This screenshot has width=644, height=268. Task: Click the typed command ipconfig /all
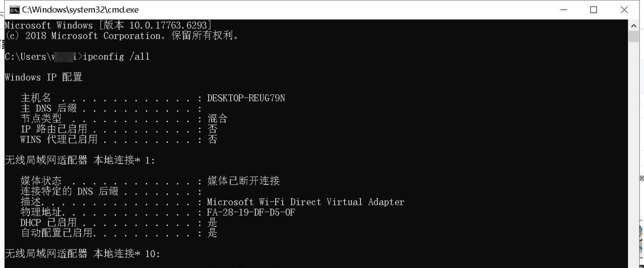[x=116, y=57]
